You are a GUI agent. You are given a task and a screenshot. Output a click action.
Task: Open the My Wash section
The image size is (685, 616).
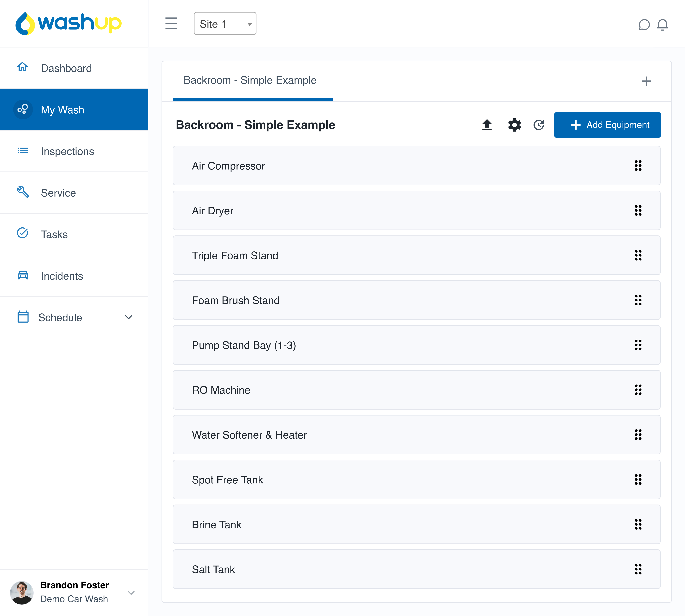(63, 110)
